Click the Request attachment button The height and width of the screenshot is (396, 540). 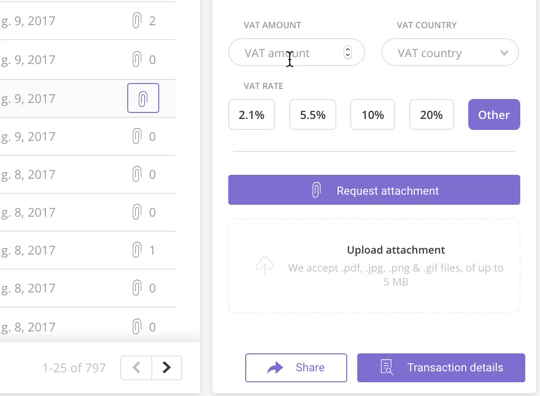pos(374,190)
